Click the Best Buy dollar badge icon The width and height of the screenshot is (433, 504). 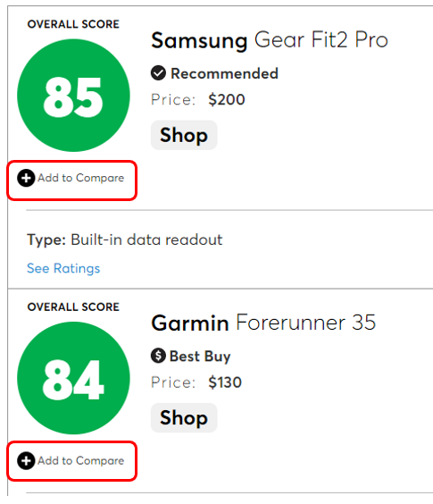coord(158,356)
